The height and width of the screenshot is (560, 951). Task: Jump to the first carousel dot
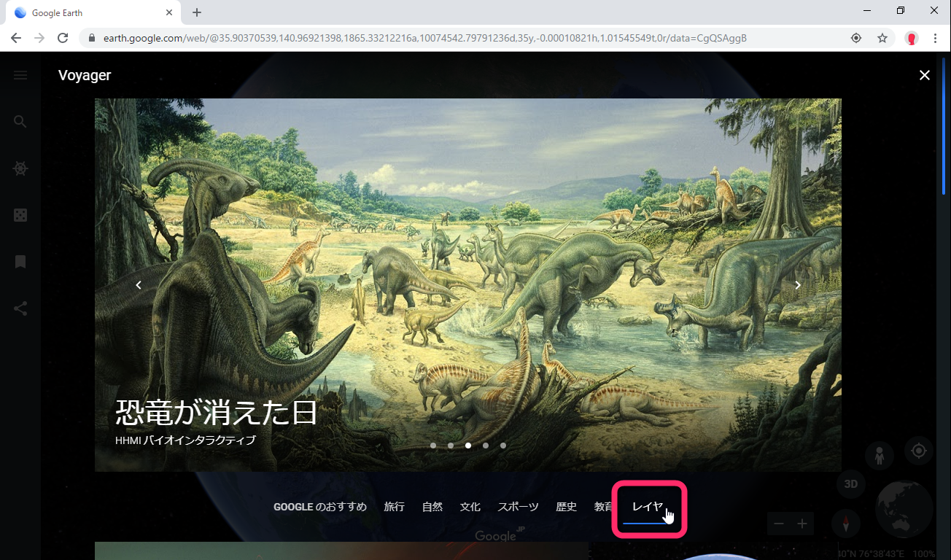433,446
